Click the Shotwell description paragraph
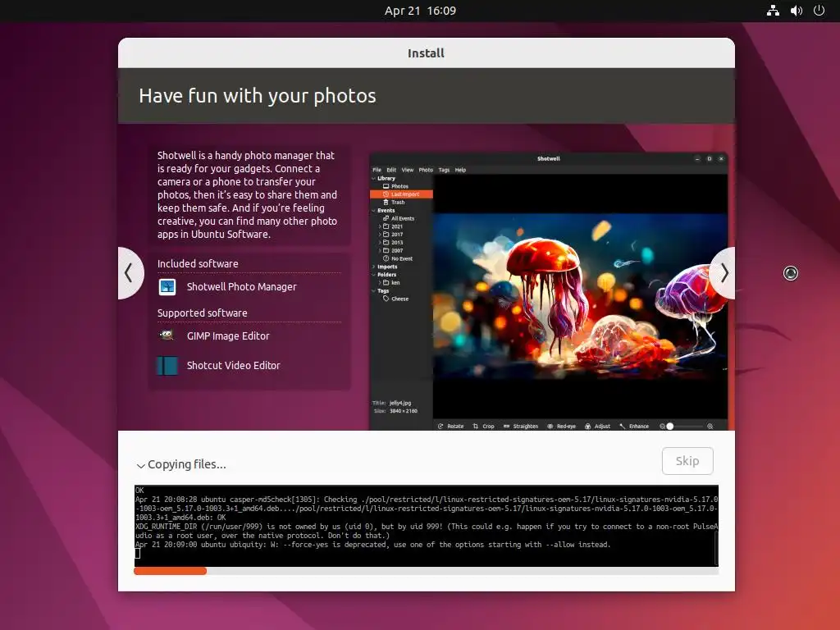This screenshot has height=630, width=840. [248, 195]
